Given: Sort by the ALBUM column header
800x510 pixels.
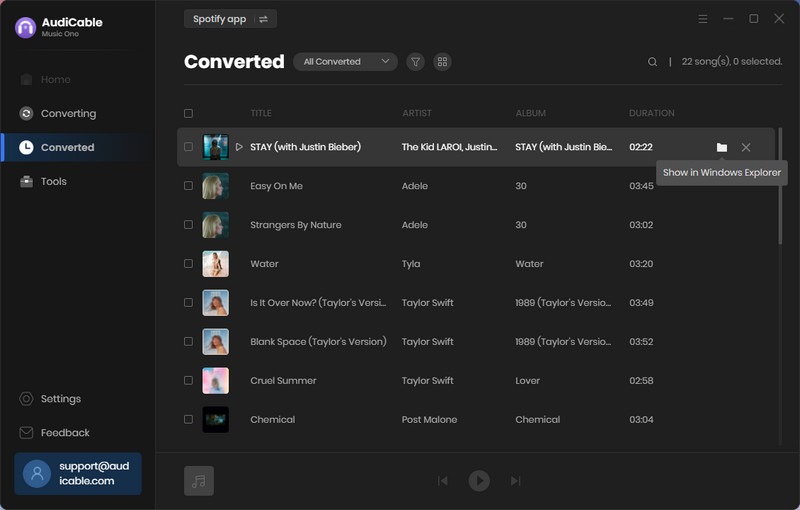Looking at the screenshot, I should (531, 113).
